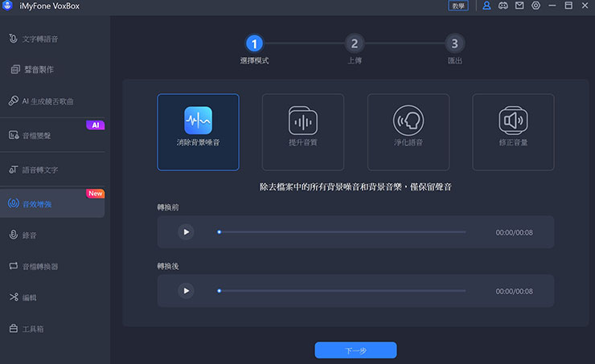Click the 轉換前 playback progress slider
The width and height of the screenshot is (595, 364).
tap(342, 232)
